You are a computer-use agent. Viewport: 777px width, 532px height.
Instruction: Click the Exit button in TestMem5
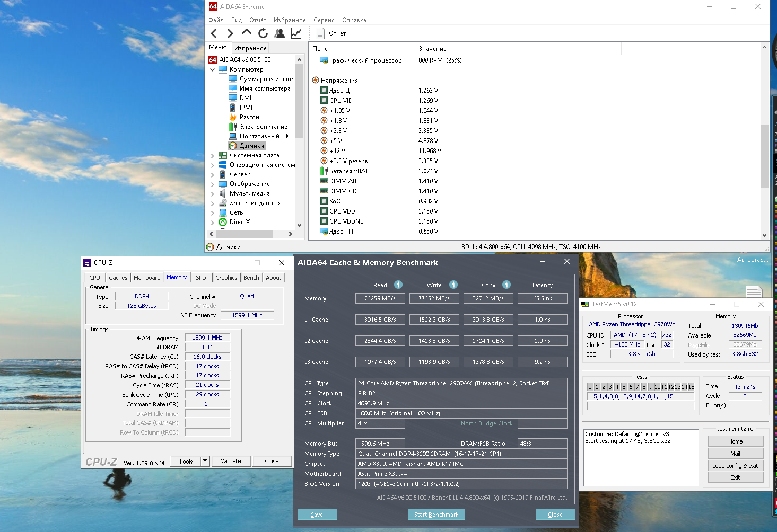(736, 477)
